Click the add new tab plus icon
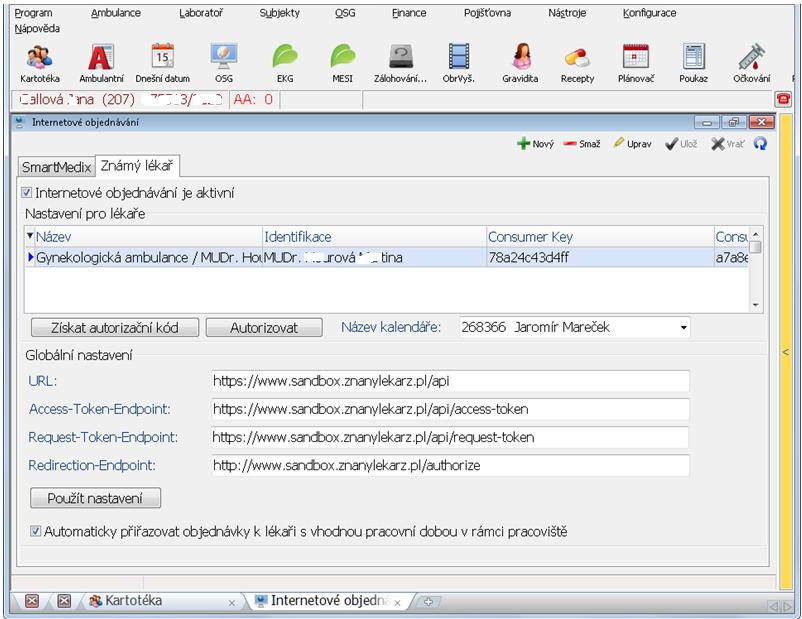Viewport: 802px width, 619px height. pyautogui.click(x=428, y=602)
